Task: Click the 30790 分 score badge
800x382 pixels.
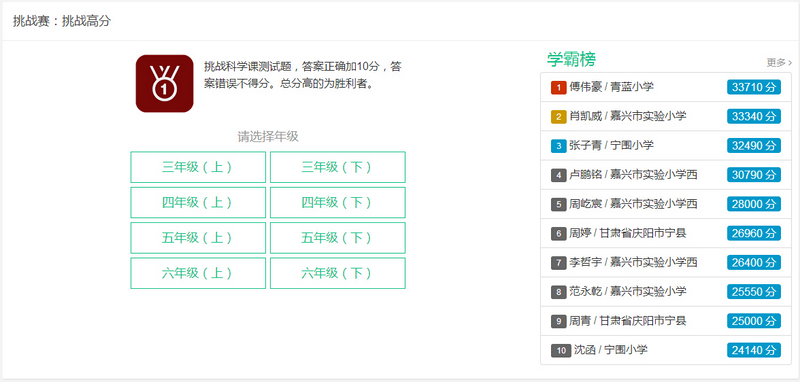Action: coord(754,175)
